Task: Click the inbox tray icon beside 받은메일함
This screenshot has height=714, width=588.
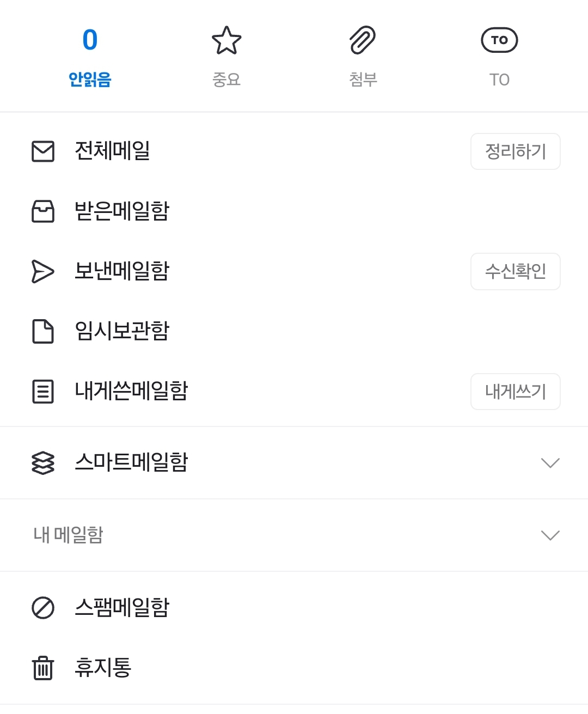Action: coord(43,211)
